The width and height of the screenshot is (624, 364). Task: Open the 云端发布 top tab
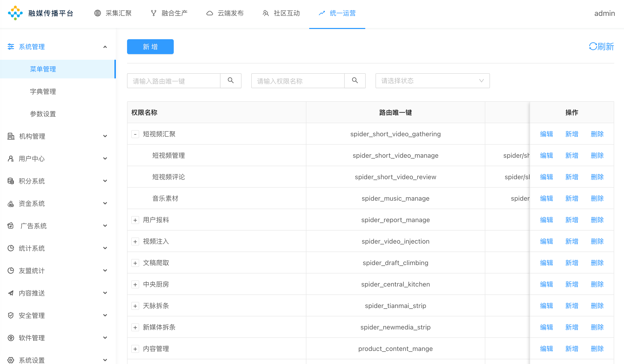pos(225,13)
